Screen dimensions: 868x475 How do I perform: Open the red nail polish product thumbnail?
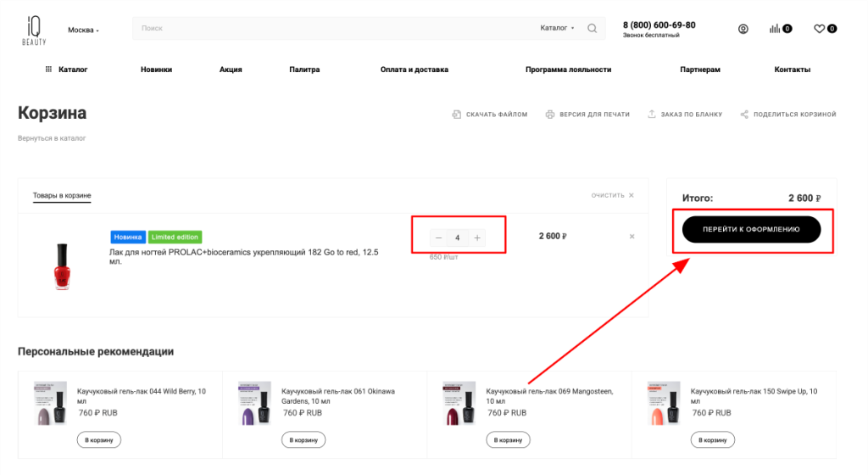tap(62, 266)
